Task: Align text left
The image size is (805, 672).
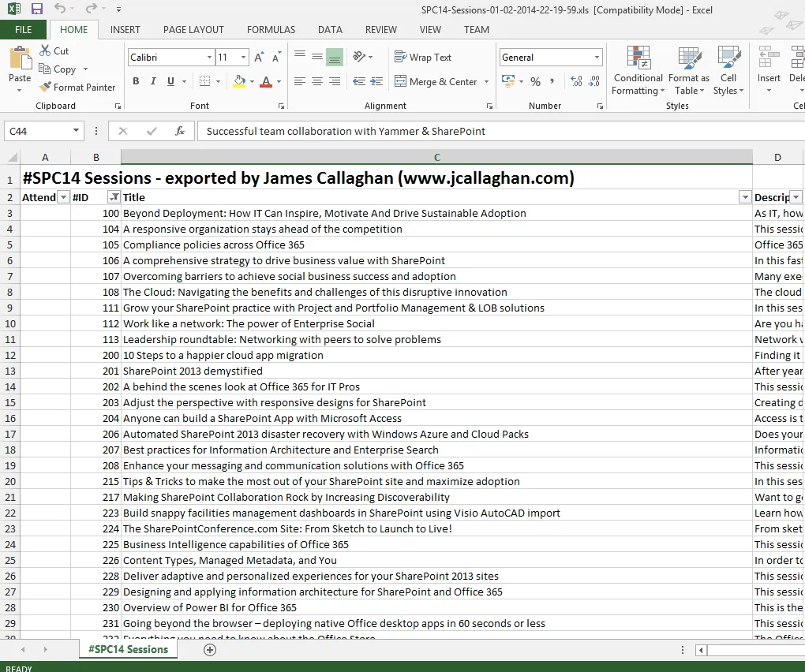Action: [300, 81]
